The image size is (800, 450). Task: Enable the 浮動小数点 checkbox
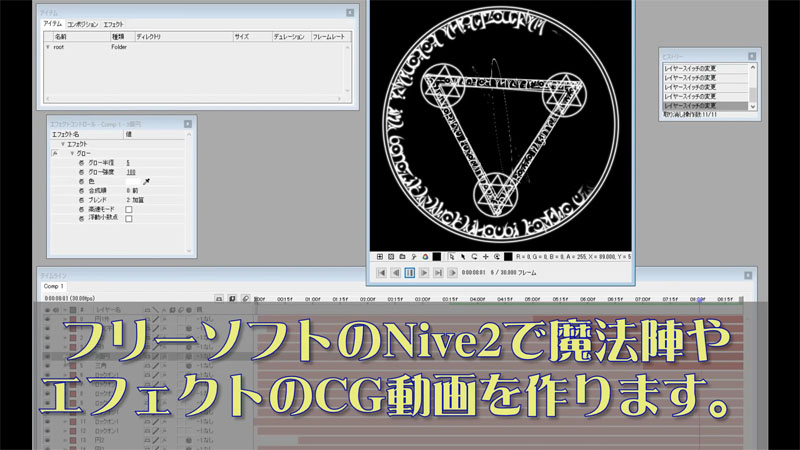(x=129, y=218)
